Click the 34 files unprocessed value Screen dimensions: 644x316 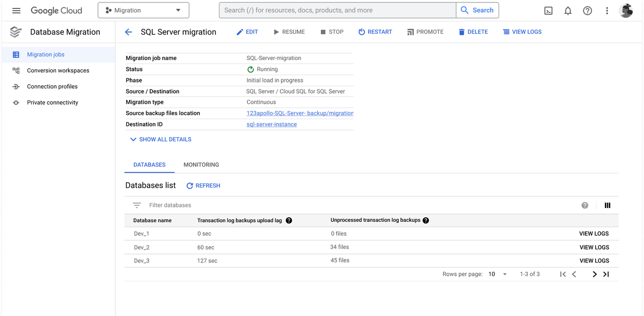click(x=340, y=247)
